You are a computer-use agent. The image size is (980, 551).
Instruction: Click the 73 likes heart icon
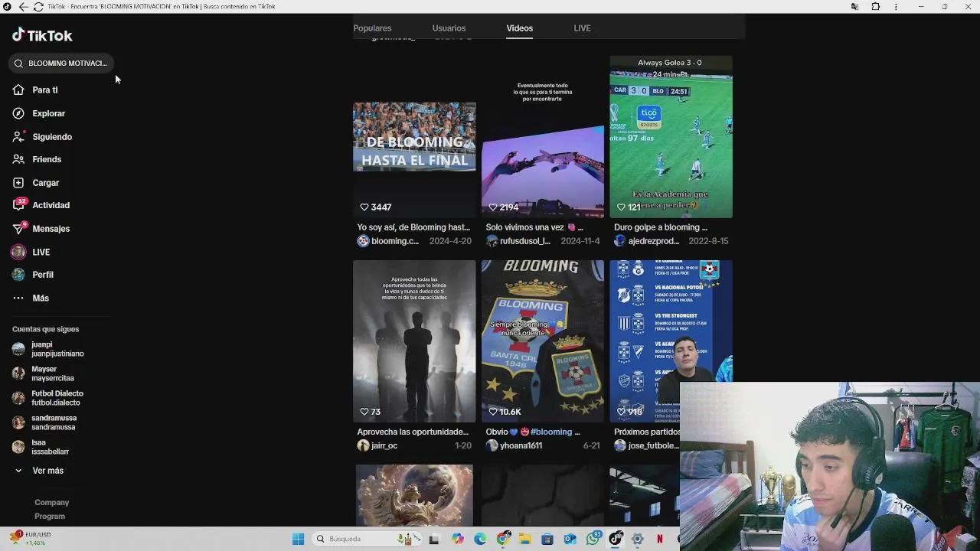[x=364, y=412]
